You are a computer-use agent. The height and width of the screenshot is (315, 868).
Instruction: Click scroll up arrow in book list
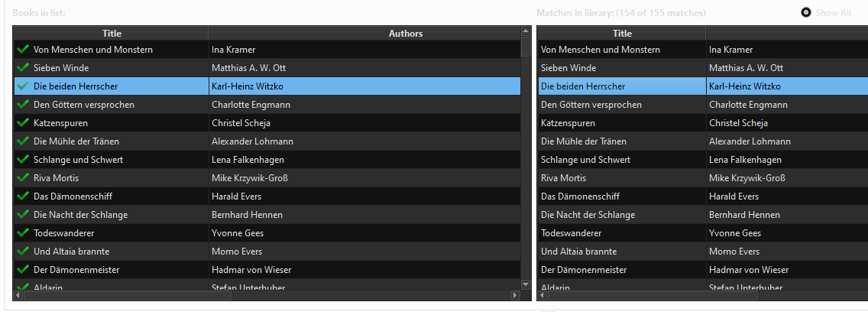click(x=526, y=31)
